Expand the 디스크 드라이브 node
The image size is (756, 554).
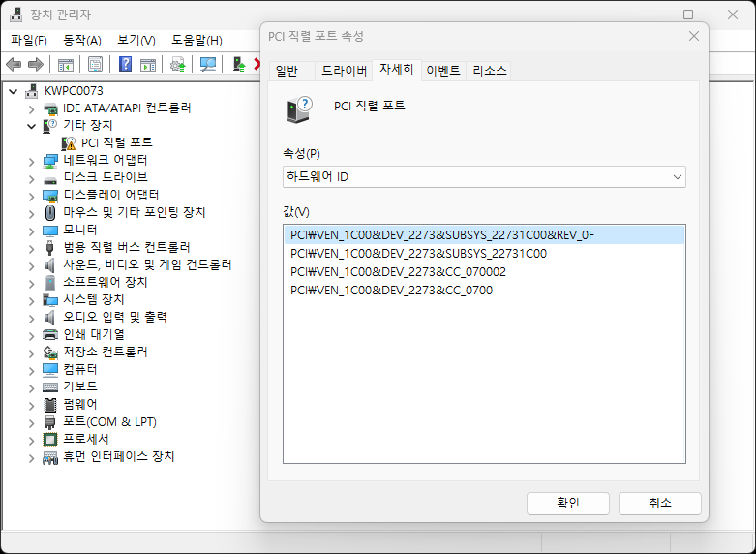(x=31, y=178)
